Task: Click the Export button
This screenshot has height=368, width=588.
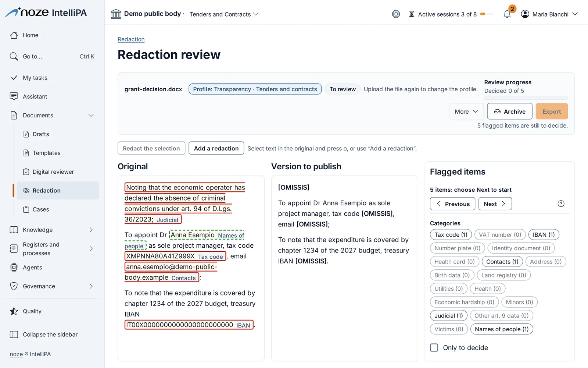Action: (552, 112)
